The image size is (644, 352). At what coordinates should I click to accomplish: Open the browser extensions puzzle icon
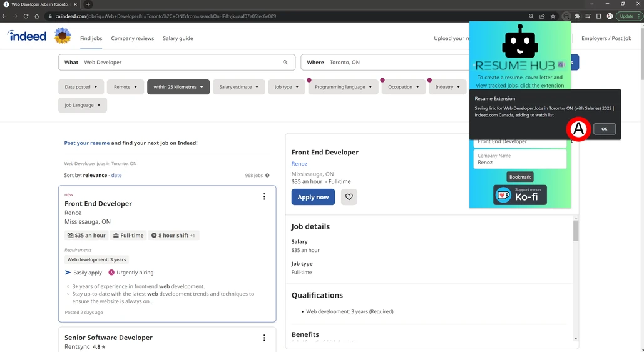click(x=577, y=16)
